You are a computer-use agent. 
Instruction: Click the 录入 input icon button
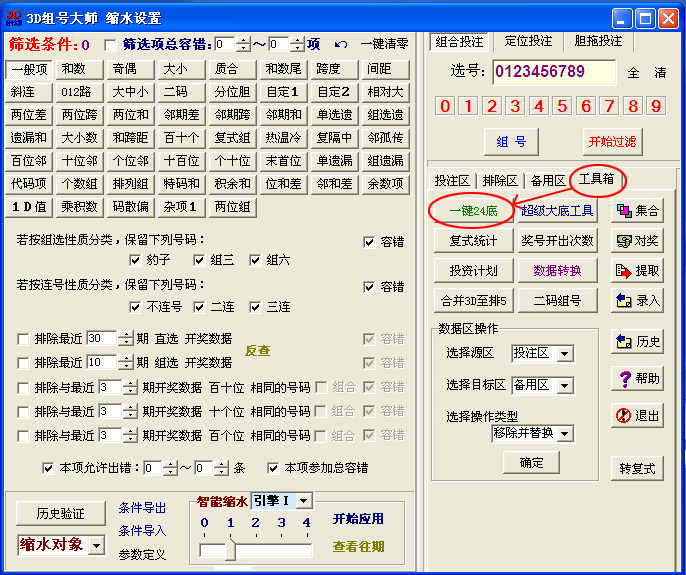(x=637, y=300)
